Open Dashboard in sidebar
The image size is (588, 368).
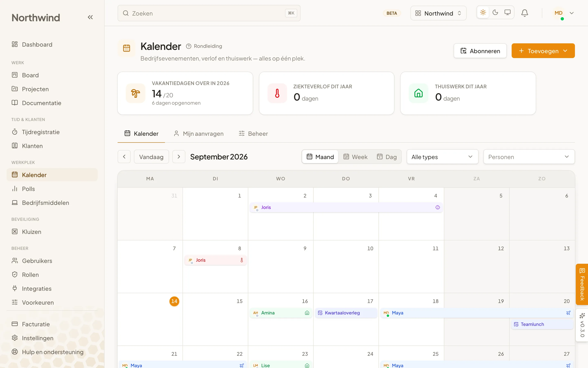pyautogui.click(x=52, y=45)
